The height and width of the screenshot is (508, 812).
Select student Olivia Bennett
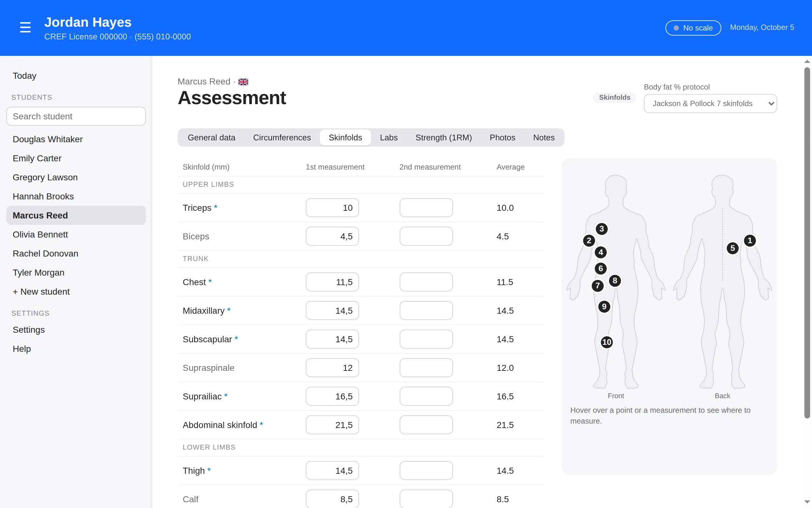point(76,235)
